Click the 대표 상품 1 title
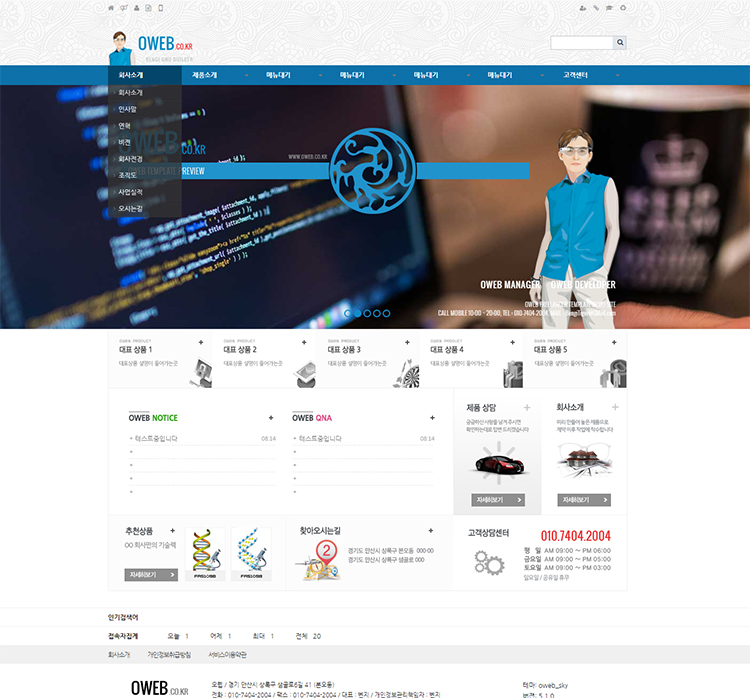Screen dimensions: 750x698 coord(135,350)
